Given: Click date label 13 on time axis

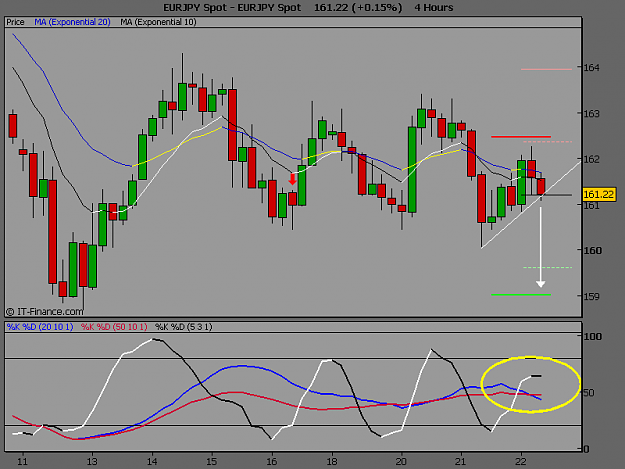Looking at the screenshot, I should (92, 462).
